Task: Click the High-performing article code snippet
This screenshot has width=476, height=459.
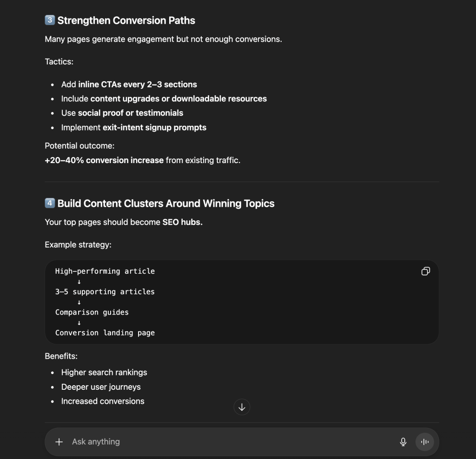Action: [105, 271]
